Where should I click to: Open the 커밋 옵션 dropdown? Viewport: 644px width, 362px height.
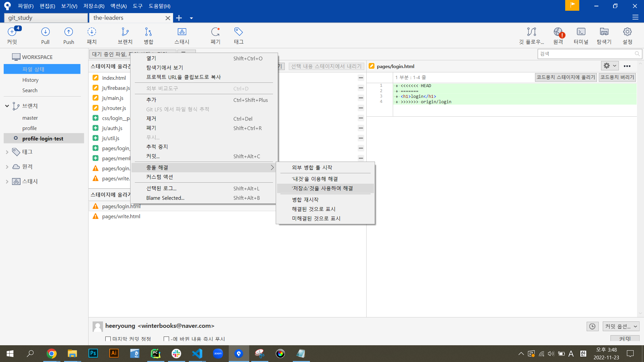click(x=621, y=326)
